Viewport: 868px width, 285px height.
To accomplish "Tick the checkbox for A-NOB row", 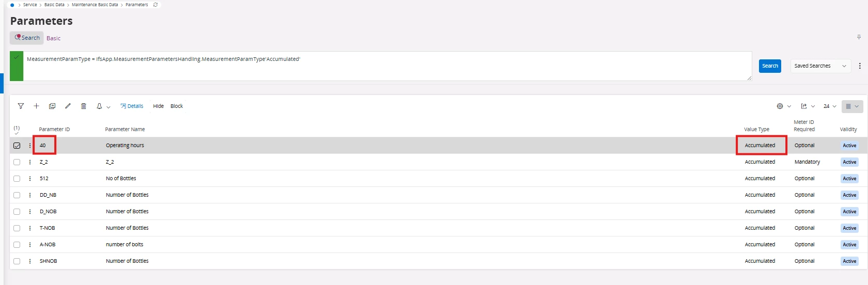I will tap(17, 245).
